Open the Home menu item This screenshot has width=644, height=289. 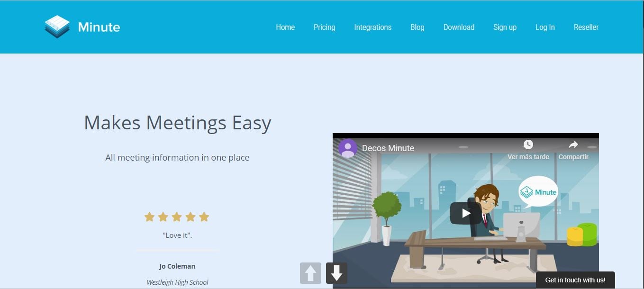pyautogui.click(x=285, y=27)
